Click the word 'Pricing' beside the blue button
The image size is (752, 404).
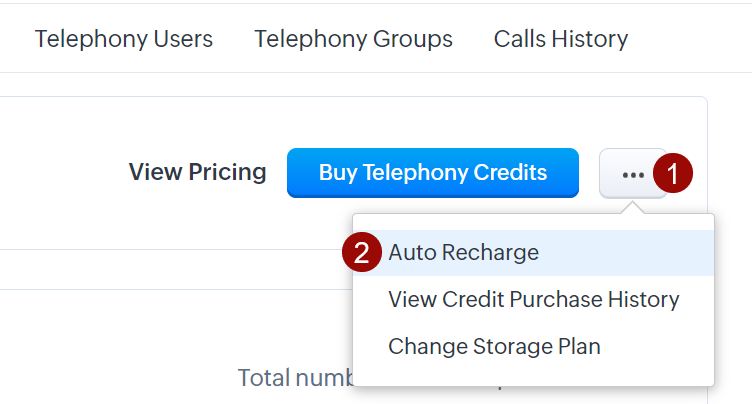click(228, 172)
